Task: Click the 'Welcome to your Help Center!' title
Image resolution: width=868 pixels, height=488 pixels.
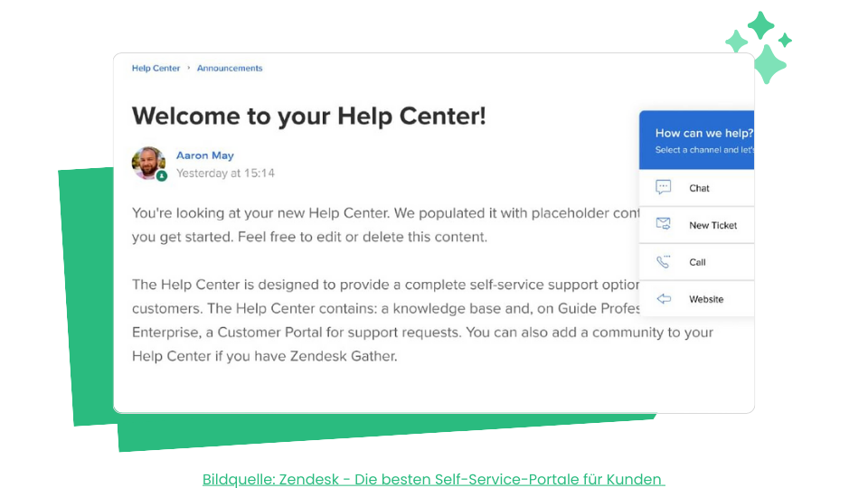Action: [309, 116]
